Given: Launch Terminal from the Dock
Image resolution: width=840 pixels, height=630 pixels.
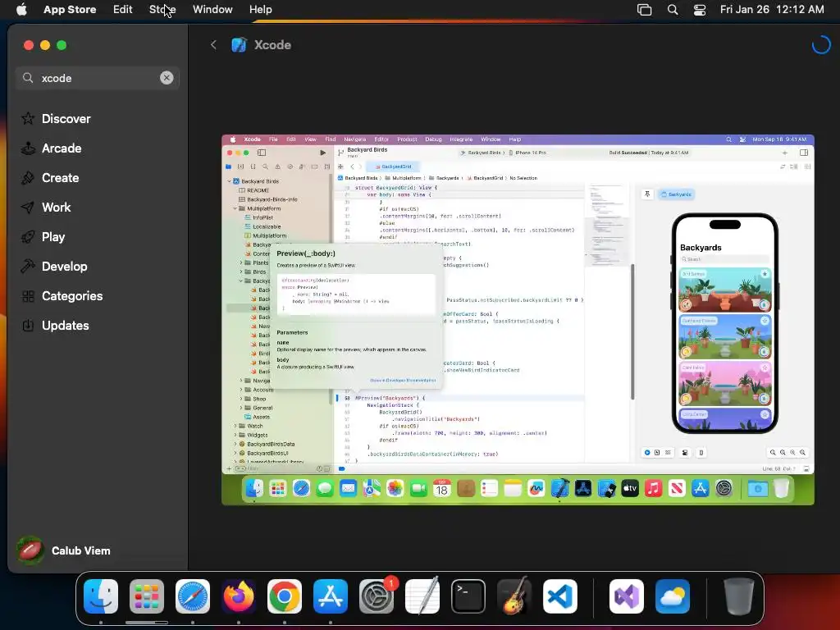Looking at the screenshot, I should click(468, 596).
